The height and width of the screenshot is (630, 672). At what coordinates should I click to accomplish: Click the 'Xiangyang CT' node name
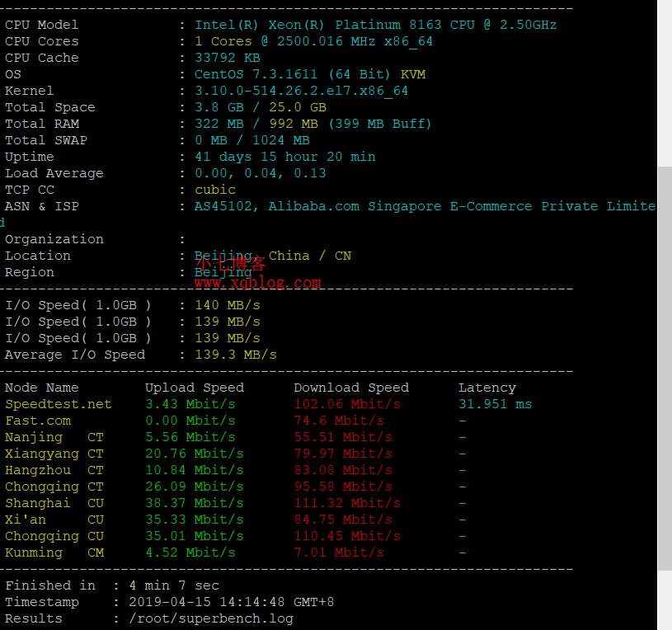(x=54, y=454)
